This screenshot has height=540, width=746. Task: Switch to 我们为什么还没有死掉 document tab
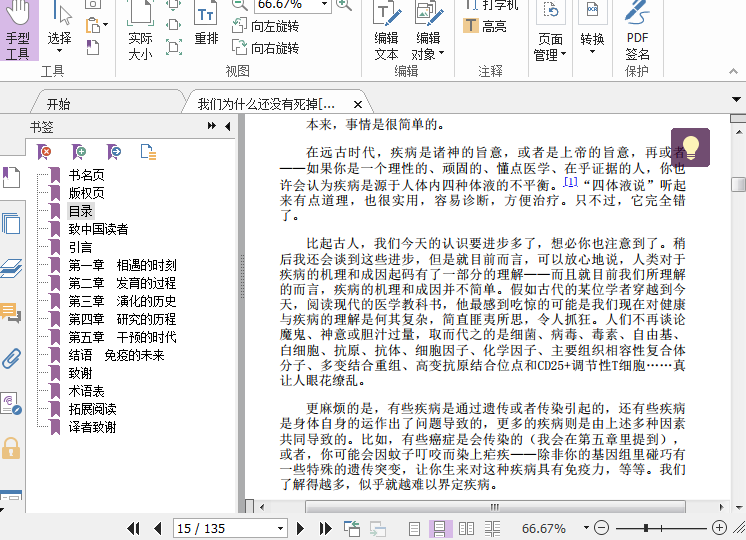[266, 104]
